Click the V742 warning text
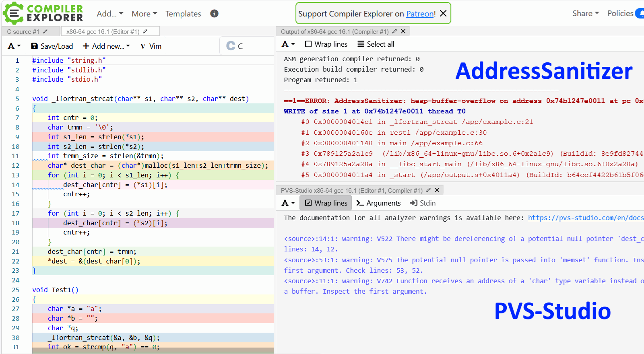644x354 pixels. (x=464, y=286)
